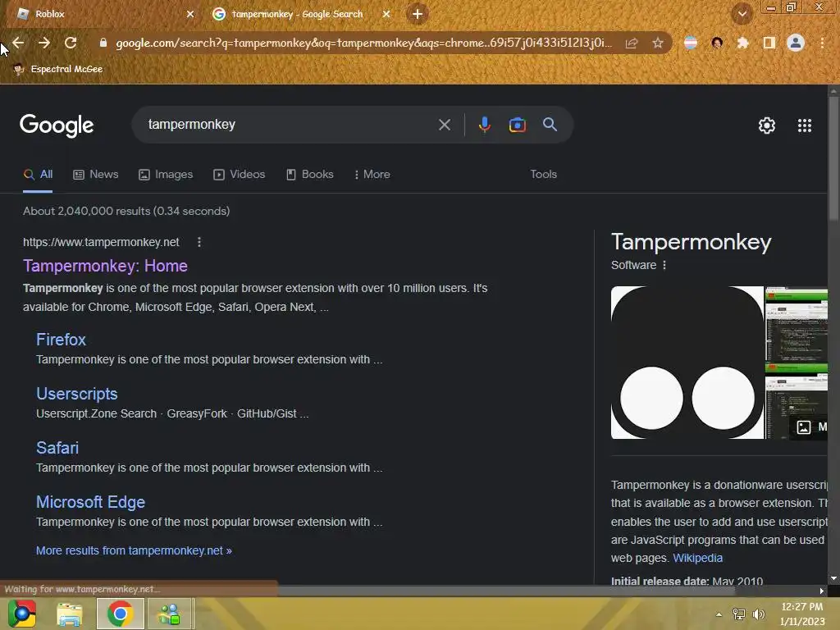Click the Chrome taskbar icon
The width and height of the screenshot is (840, 630).
[x=120, y=614]
